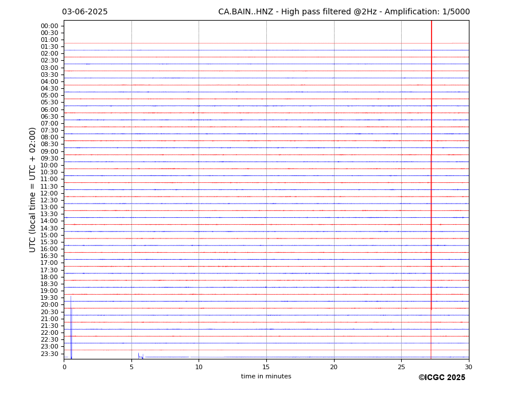This screenshot has height=399, width=532.
Task: Click the UTC local time axis label
Action: pos(32,190)
